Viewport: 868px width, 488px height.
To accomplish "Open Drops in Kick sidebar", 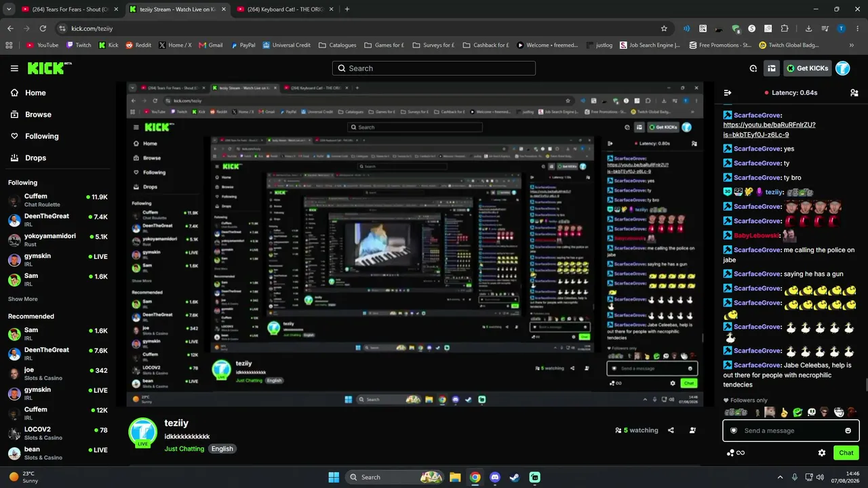I will coord(28,158).
